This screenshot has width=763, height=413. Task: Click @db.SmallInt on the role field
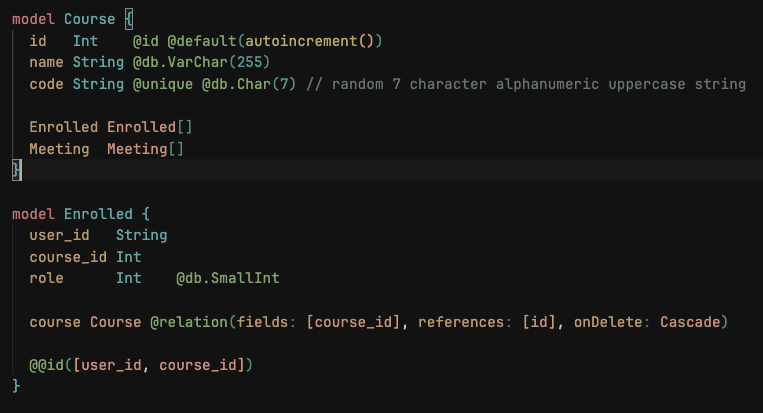pyautogui.click(x=228, y=278)
